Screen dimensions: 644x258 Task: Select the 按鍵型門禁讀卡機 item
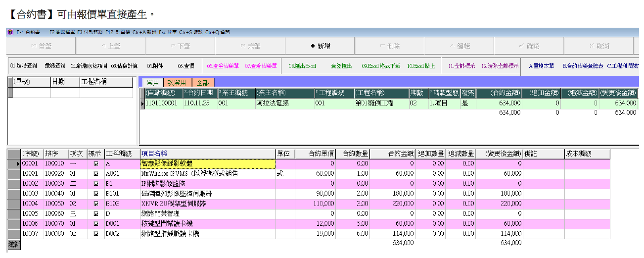(x=208, y=224)
